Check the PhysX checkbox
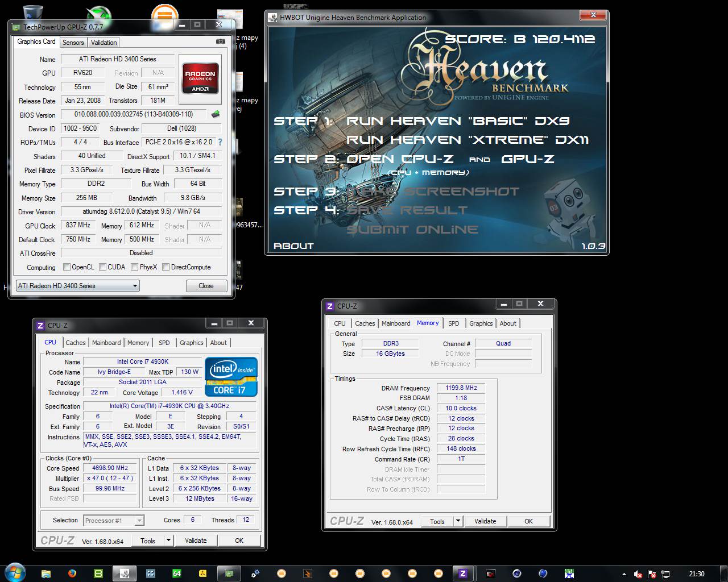Viewport: 728px width, 582px height. tap(135, 267)
